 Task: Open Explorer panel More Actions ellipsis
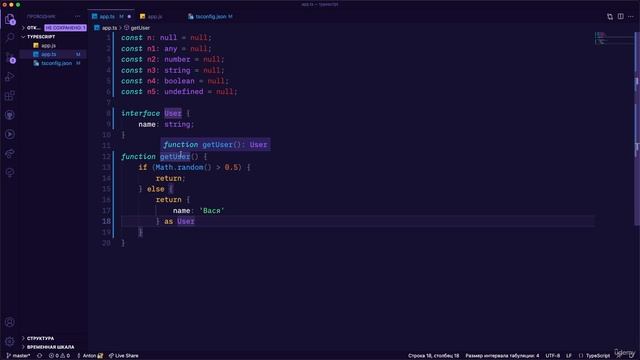tap(78, 16)
